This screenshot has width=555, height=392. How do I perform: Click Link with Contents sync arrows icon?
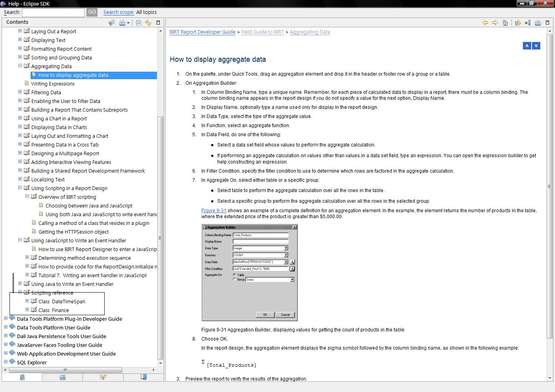pyautogui.click(x=148, y=23)
